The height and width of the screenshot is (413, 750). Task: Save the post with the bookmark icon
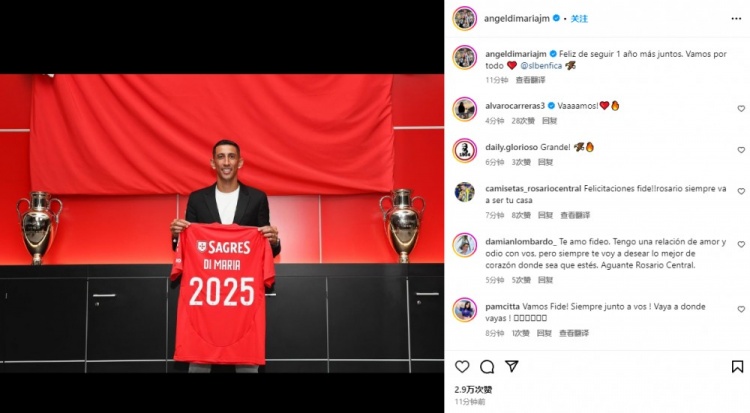pos(737,367)
